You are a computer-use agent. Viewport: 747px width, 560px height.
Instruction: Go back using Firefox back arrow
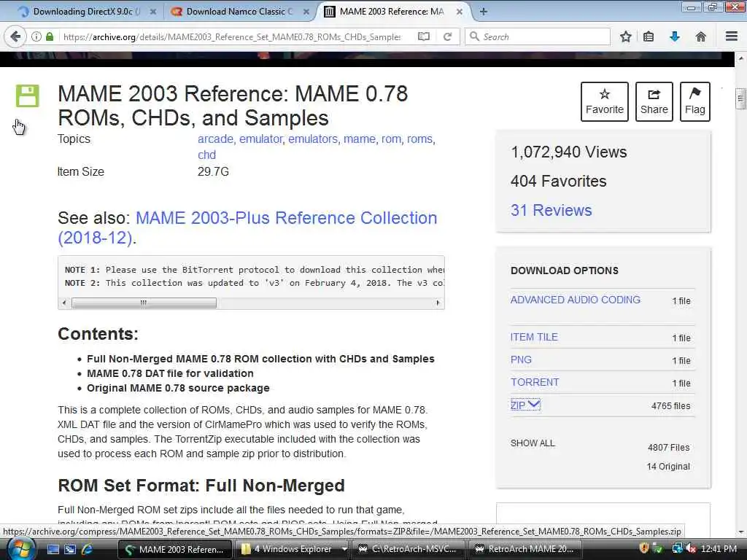pos(15,36)
